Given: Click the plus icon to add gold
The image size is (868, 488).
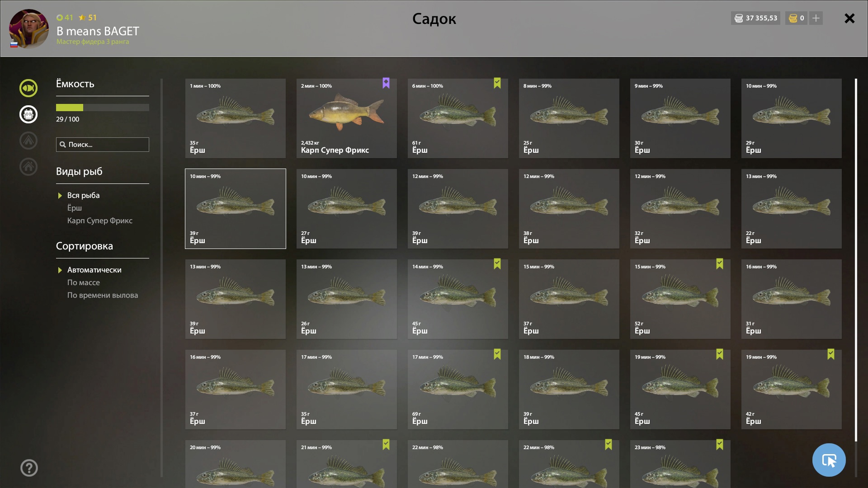Looking at the screenshot, I should pos(816,18).
